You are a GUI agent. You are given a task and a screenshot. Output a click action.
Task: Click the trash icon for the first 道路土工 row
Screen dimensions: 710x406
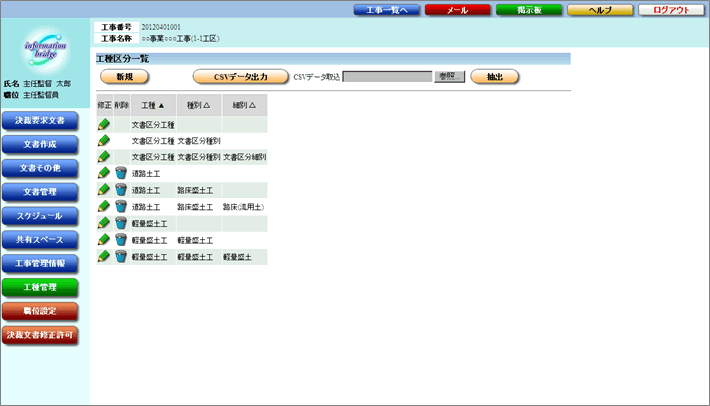(120, 173)
